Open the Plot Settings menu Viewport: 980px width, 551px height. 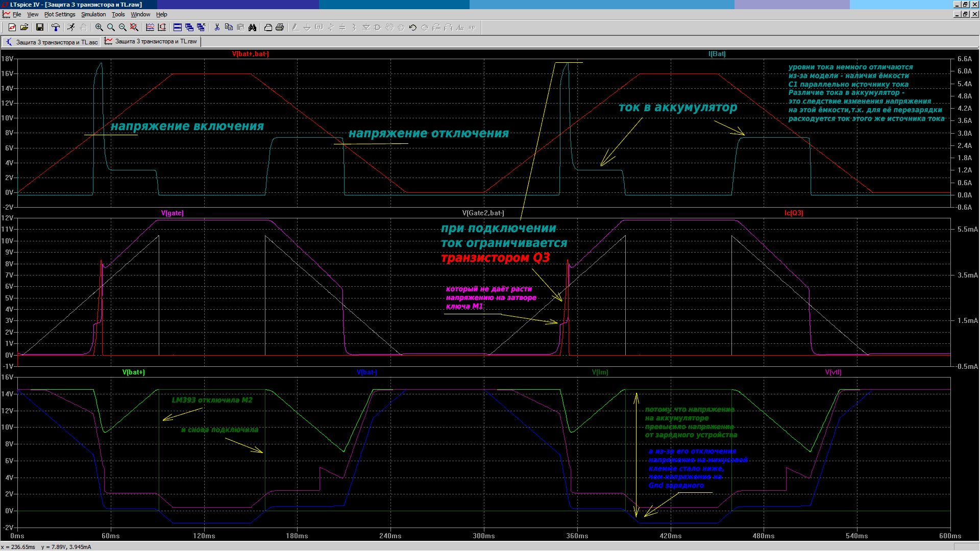tap(60, 14)
